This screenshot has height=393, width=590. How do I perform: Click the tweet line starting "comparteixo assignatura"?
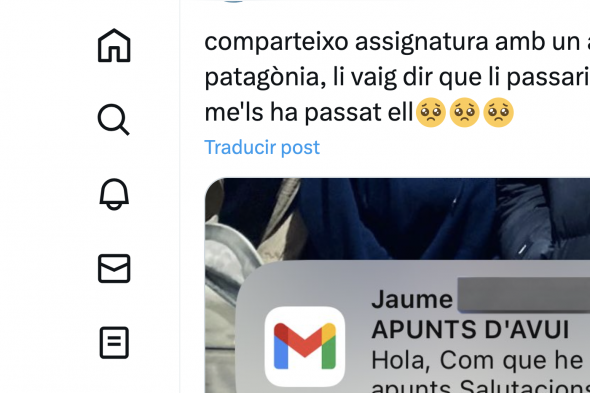click(397, 41)
